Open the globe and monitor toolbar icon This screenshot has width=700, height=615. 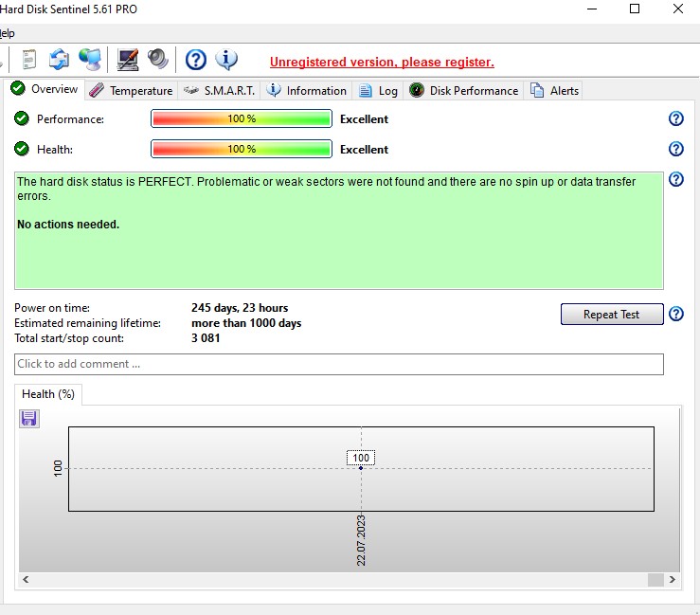tap(90, 59)
